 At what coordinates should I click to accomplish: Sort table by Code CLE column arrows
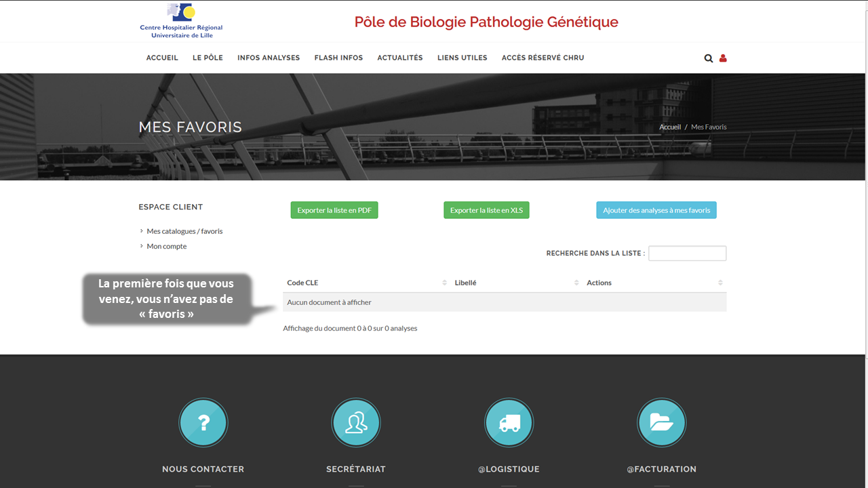444,283
